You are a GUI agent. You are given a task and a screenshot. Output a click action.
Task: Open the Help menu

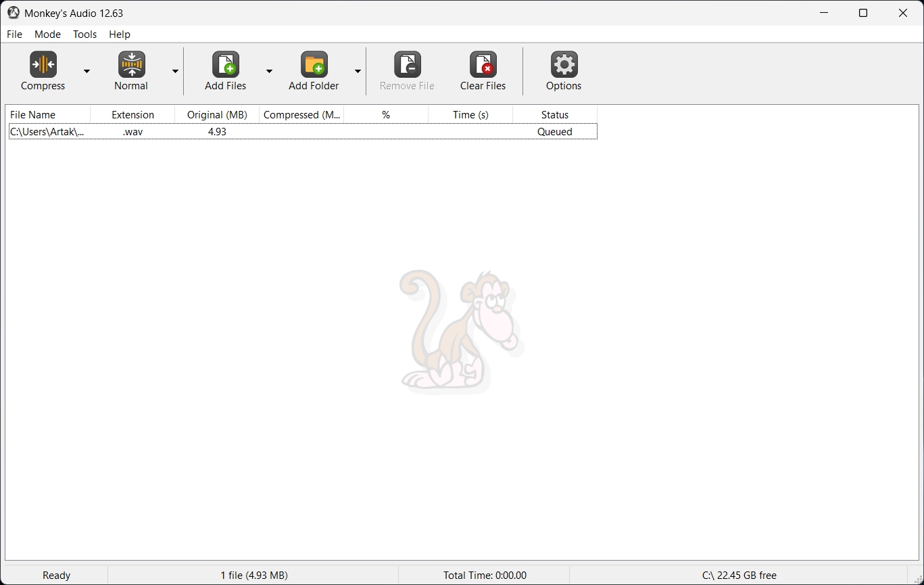tap(119, 34)
